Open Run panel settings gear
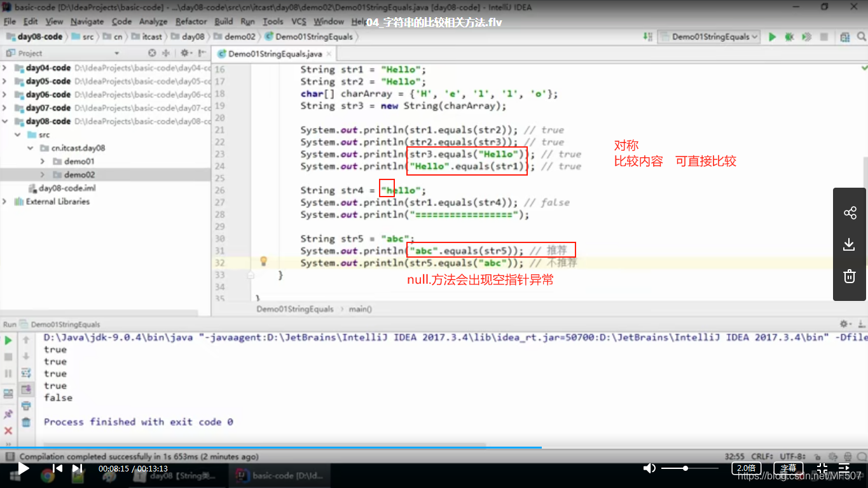This screenshot has width=868, height=488. [x=845, y=324]
